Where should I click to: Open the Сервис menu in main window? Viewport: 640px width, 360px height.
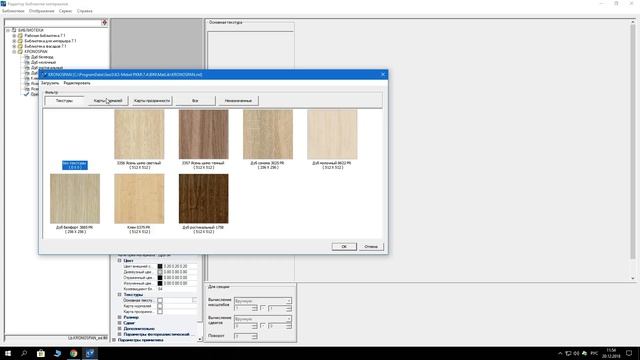[x=65, y=11]
